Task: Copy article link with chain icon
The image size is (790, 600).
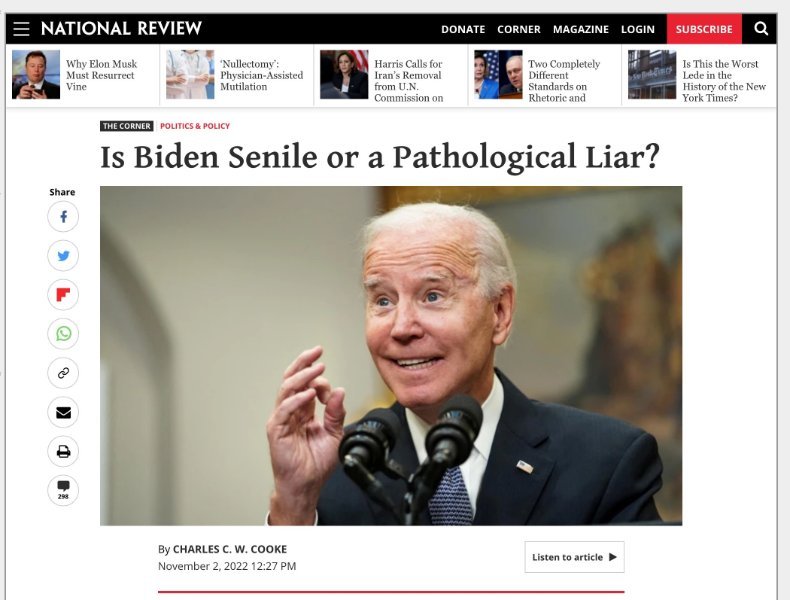Action: tap(63, 373)
